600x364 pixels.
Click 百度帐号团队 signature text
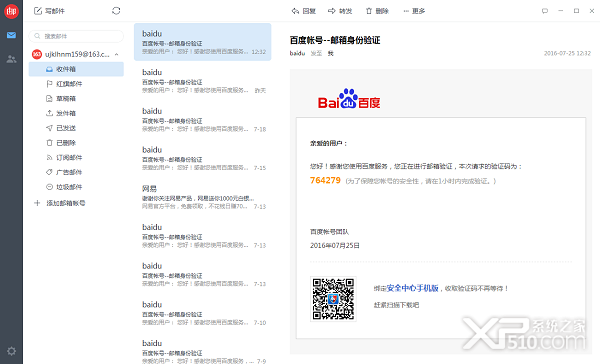pos(329,232)
